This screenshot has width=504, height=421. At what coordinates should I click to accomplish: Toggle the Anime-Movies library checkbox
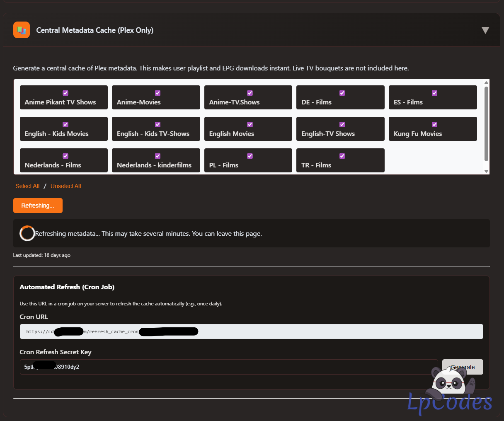(157, 93)
